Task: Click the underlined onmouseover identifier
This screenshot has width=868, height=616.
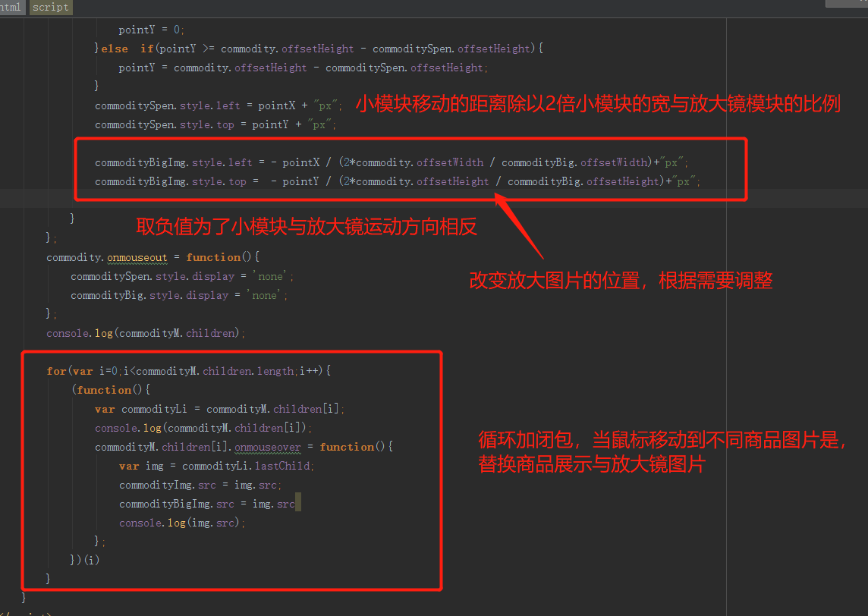Action: click(267, 447)
